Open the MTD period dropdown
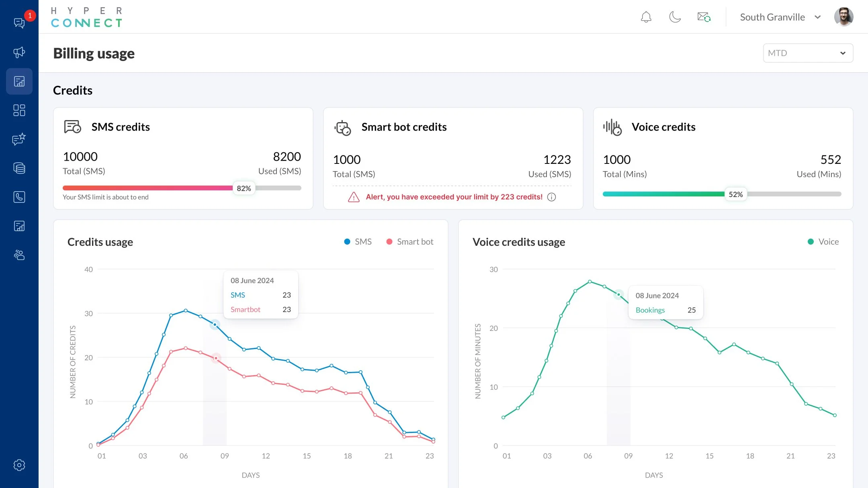868x488 pixels. tap(808, 53)
